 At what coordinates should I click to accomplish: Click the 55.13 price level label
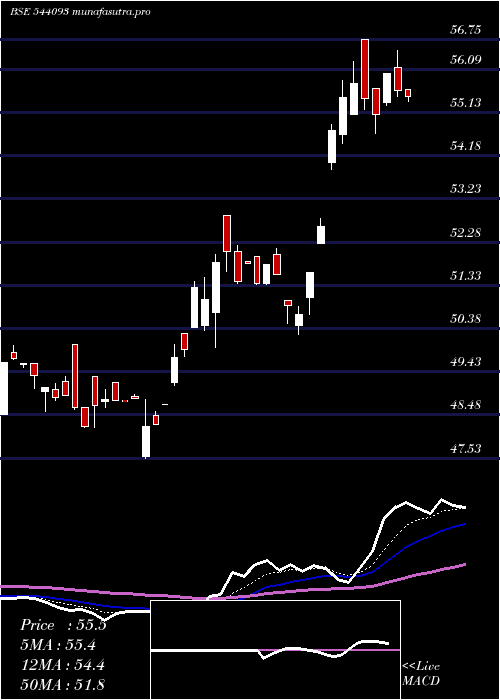[x=465, y=103]
